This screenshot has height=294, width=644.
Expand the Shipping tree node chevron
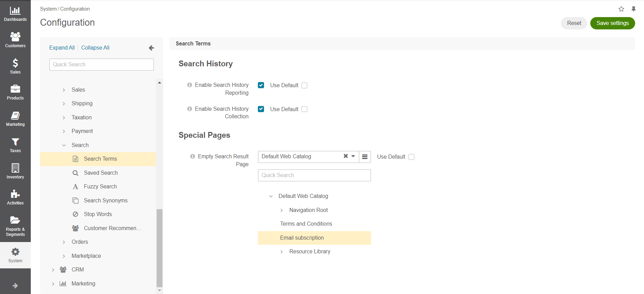64,104
